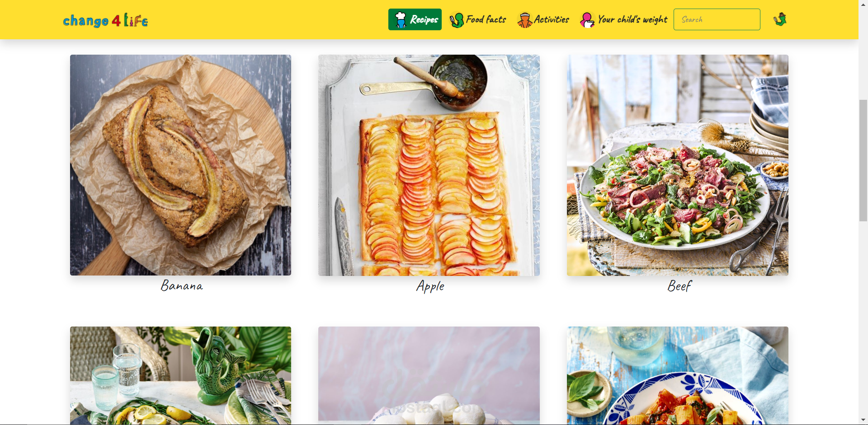Click the green character icon beside search
Image resolution: width=868 pixels, height=425 pixels.
pyautogui.click(x=780, y=19)
